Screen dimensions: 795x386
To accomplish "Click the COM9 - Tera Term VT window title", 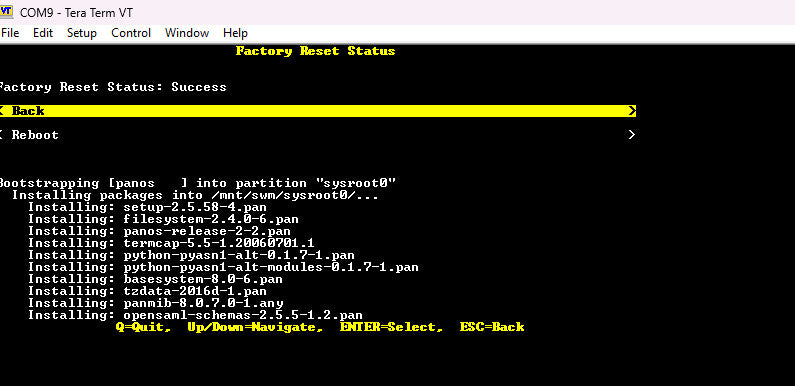I will [x=77, y=12].
